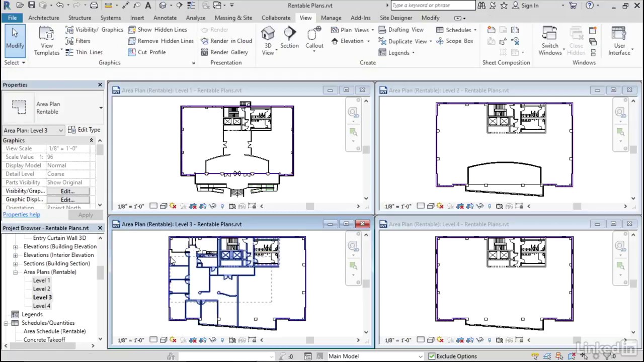Toggle Exclude Options checkbox
The height and width of the screenshot is (362, 644).
click(x=432, y=356)
